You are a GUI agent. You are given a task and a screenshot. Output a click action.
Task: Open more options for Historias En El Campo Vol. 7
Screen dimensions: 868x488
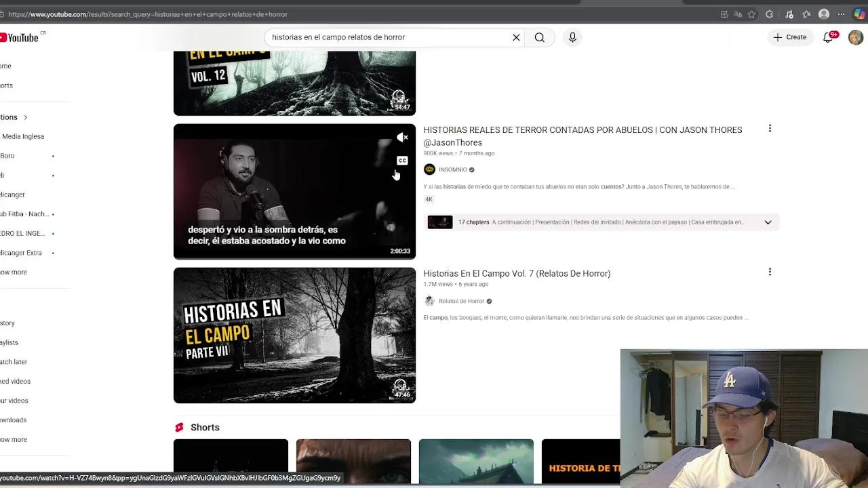click(x=770, y=272)
